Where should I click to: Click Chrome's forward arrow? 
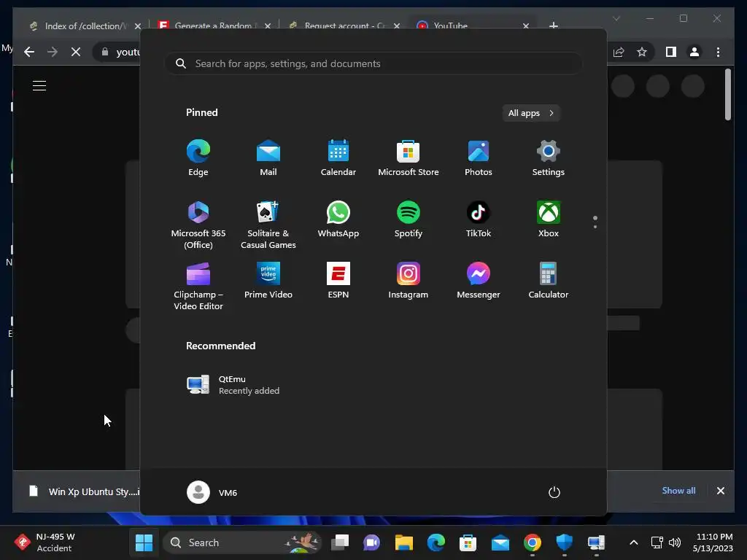click(x=53, y=52)
